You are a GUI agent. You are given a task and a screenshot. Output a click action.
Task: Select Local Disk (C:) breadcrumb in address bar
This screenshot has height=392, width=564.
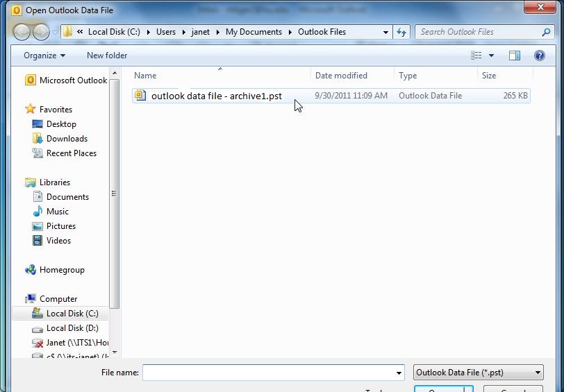114,32
